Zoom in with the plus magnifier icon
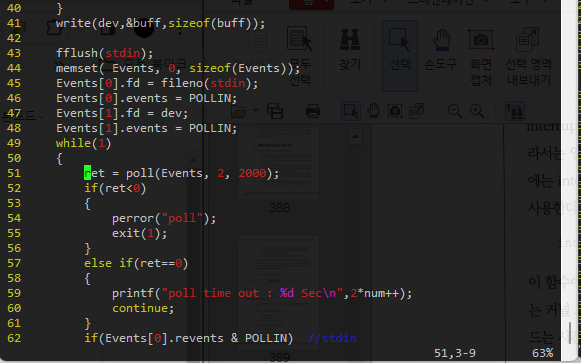 [477, 111]
